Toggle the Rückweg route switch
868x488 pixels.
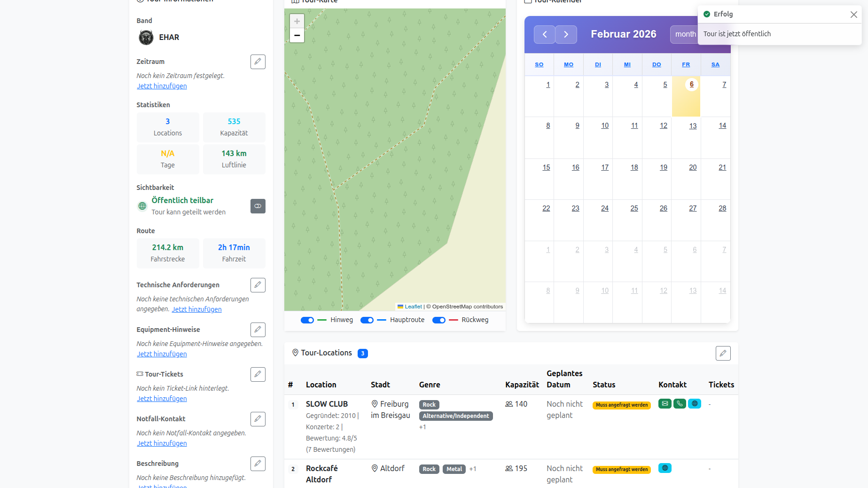tap(439, 320)
